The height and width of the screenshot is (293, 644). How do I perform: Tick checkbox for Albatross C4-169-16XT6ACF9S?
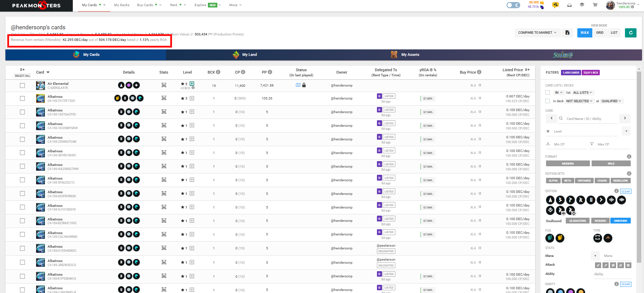(22, 112)
